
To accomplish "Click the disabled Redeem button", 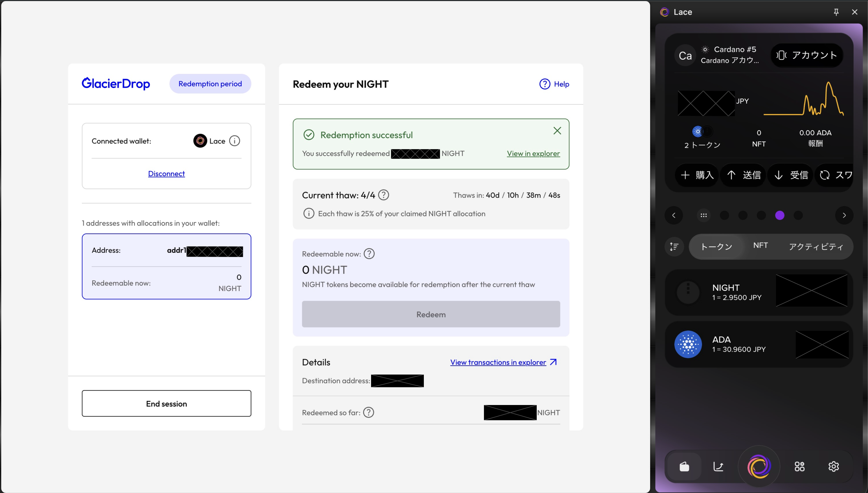I will (431, 314).
